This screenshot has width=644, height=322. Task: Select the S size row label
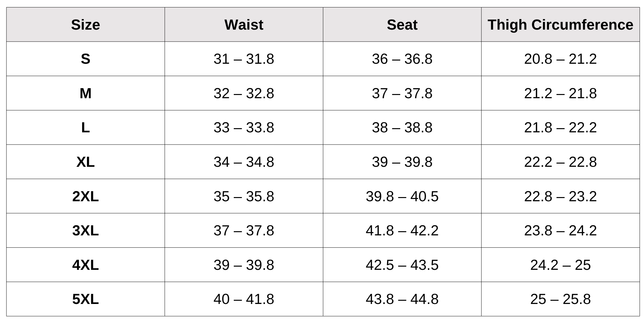click(85, 59)
